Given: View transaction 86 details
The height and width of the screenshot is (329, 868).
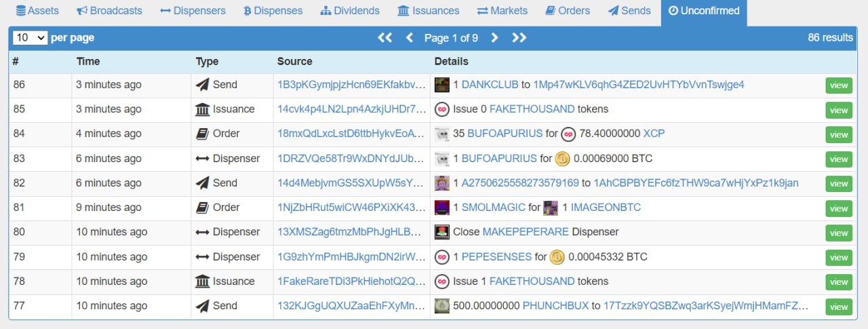Looking at the screenshot, I should click(839, 85).
